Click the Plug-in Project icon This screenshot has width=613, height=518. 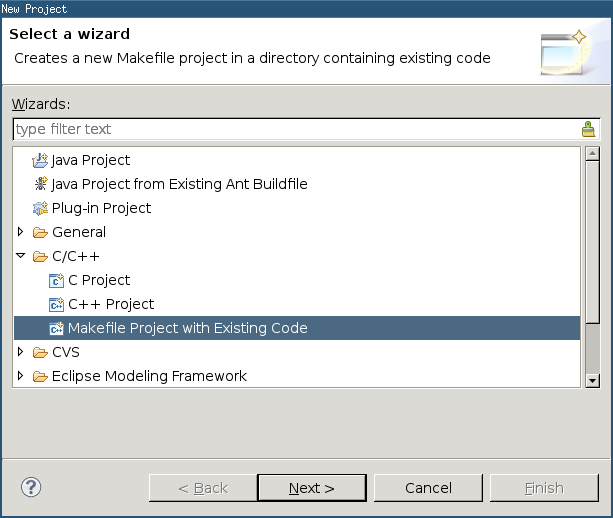coord(40,208)
